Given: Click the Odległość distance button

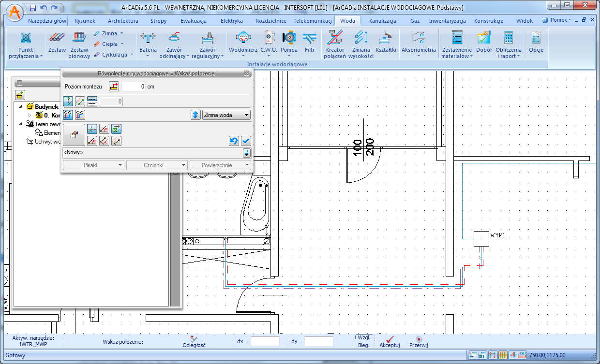Looking at the screenshot, I should (x=194, y=342).
